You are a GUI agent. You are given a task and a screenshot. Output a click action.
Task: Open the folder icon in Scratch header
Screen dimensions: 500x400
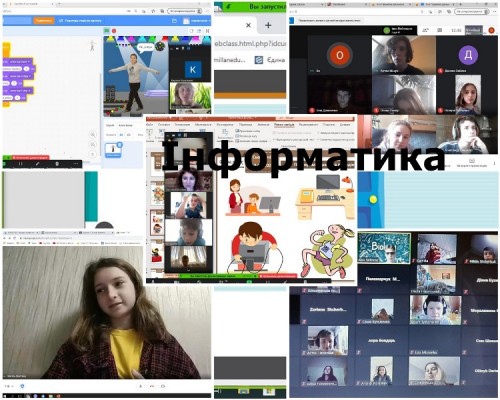174,21
